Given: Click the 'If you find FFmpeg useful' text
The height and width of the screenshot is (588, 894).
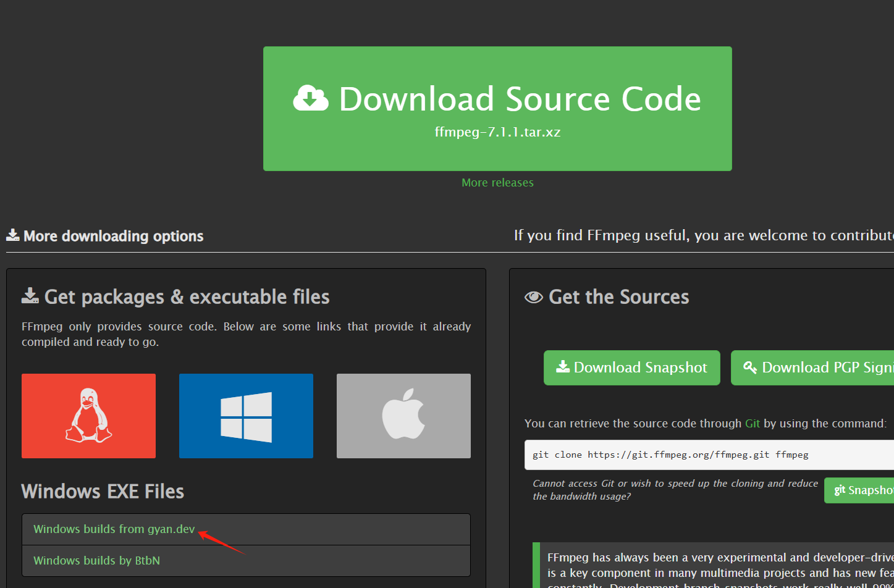Looking at the screenshot, I should click(x=704, y=235).
